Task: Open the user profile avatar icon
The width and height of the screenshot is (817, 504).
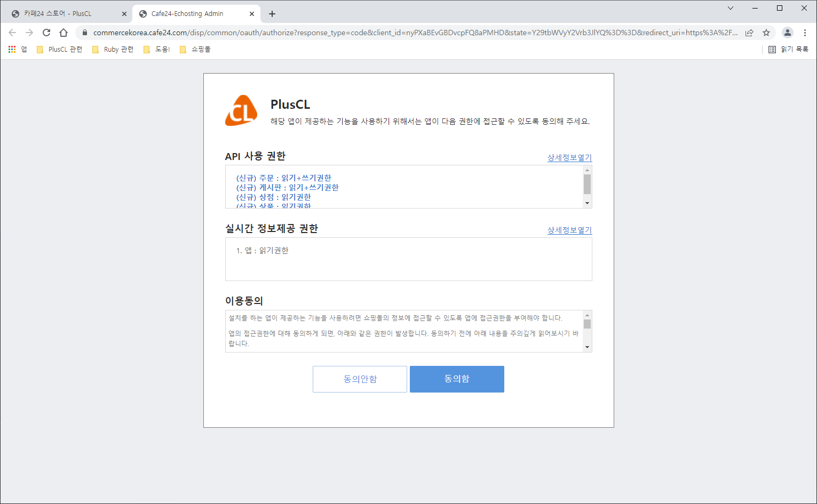Action: pyautogui.click(x=787, y=33)
